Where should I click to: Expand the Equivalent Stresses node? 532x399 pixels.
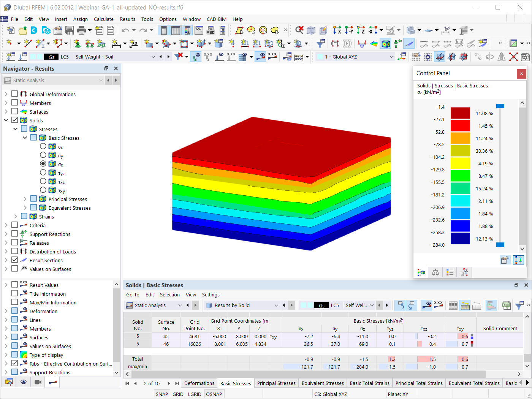(x=25, y=208)
